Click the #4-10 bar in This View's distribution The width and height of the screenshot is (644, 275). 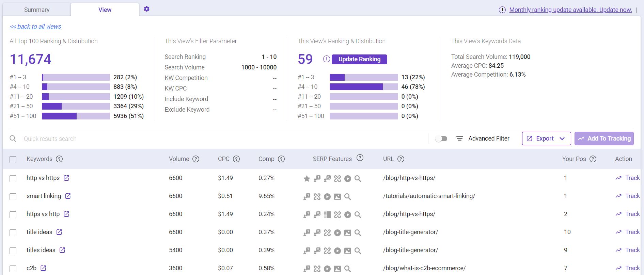pyautogui.click(x=364, y=87)
